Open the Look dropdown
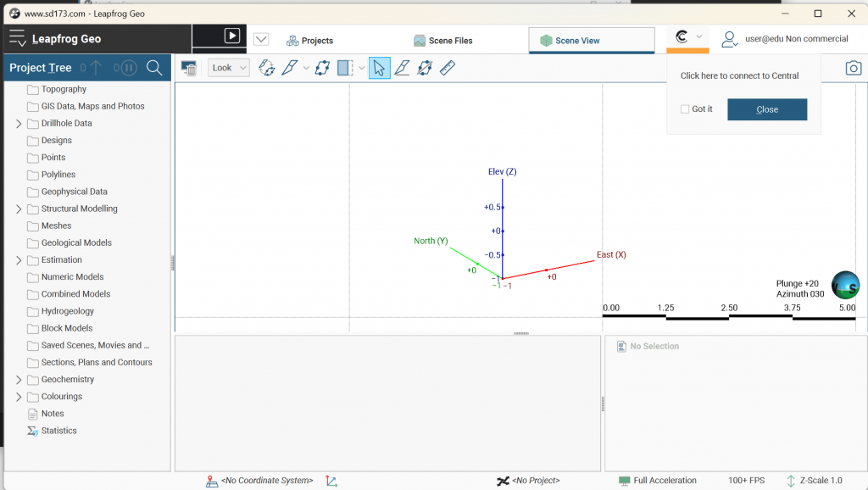 coord(228,68)
